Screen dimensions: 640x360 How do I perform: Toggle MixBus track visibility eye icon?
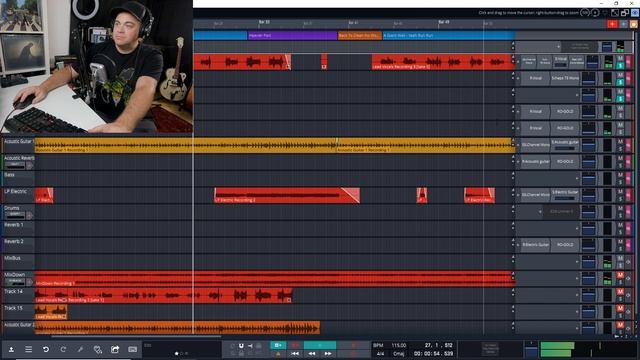point(629,262)
